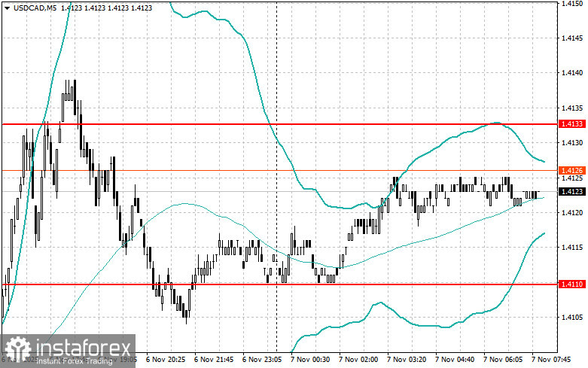Image resolution: width=588 pixels, height=368 pixels.
Task: Select the 1.4135 price scale value
Action: pos(572,108)
